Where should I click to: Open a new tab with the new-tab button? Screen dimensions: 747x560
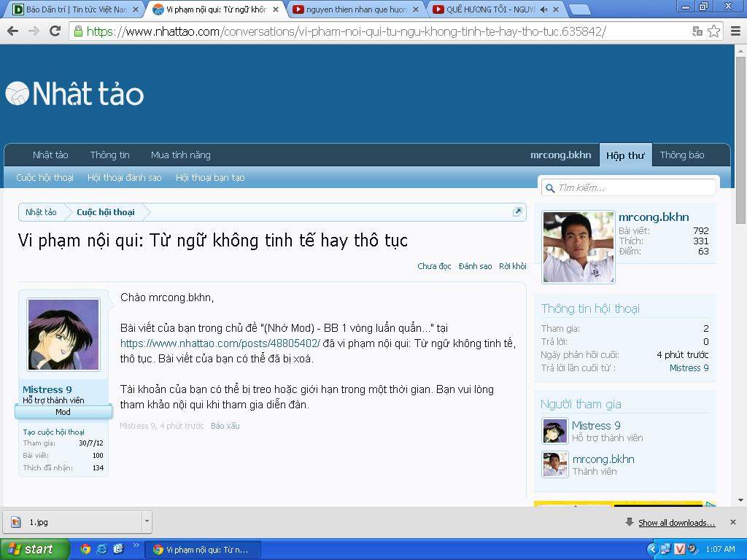[578, 9]
